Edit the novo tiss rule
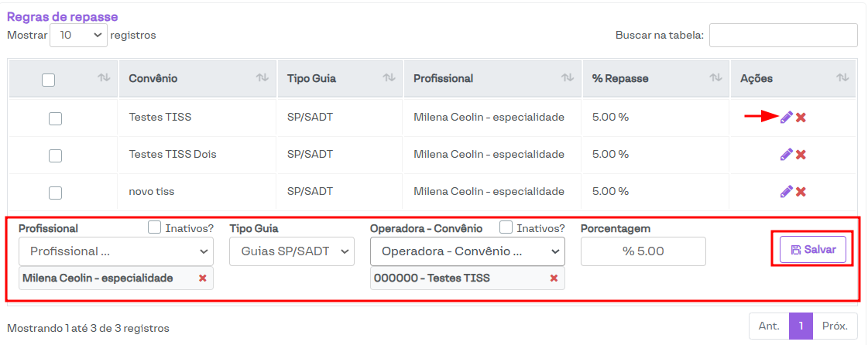This screenshot has height=345, width=868. pyautogui.click(x=786, y=191)
